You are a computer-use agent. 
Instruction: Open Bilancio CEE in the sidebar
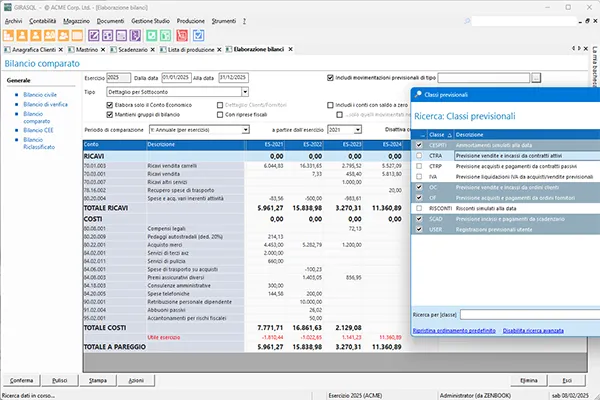[x=38, y=130]
